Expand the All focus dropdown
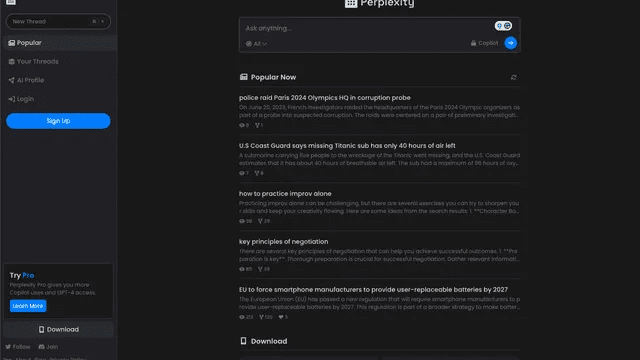640x360 pixels. coord(256,44)
